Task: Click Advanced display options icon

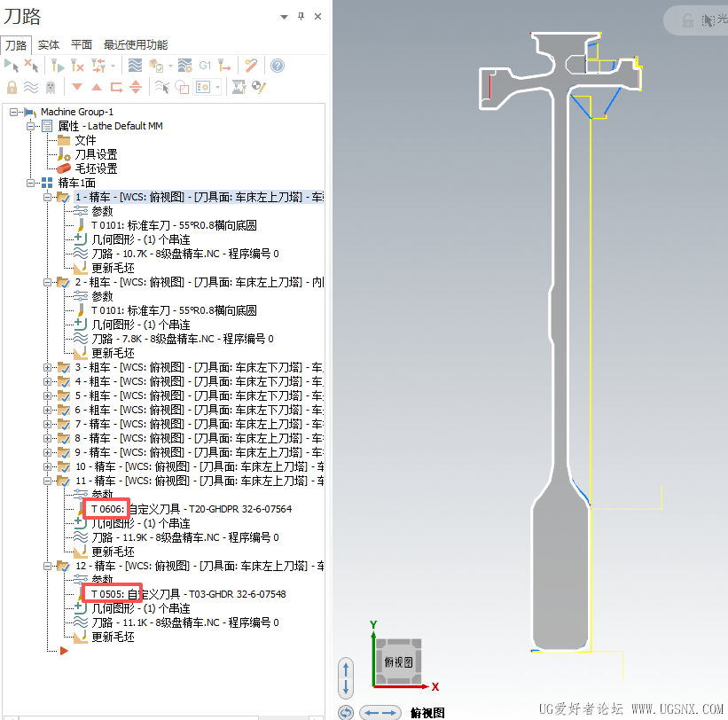Action: pyautogui.click(x=203, y=87)
